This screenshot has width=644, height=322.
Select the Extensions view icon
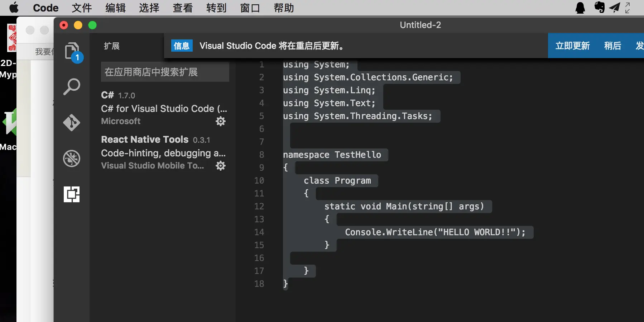tap(72, 194)
